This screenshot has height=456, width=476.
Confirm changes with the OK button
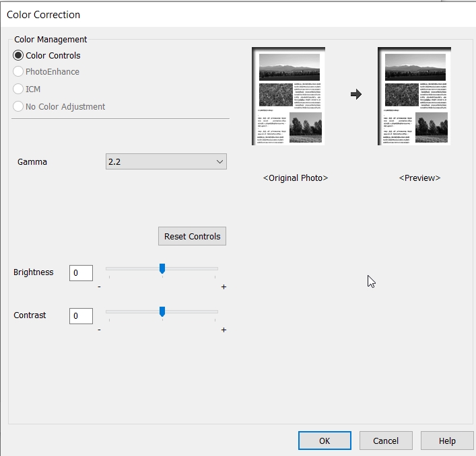325,441
